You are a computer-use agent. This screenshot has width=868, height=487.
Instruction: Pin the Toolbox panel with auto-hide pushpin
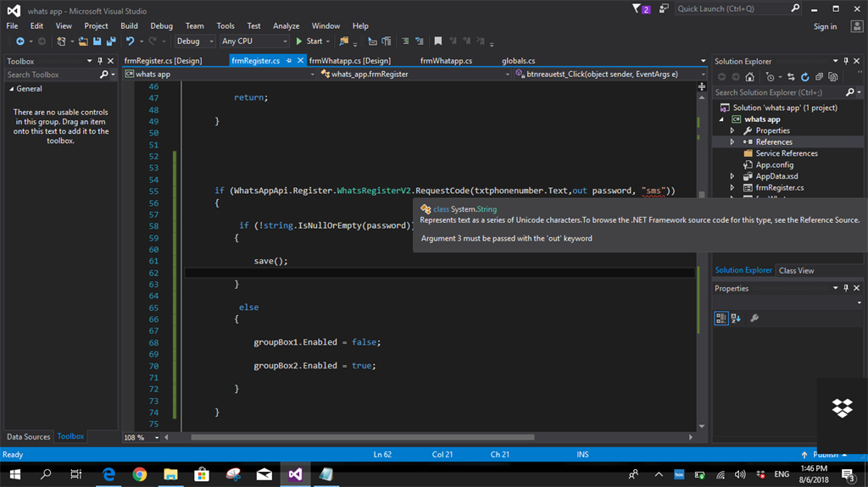[x=100, y=62]
